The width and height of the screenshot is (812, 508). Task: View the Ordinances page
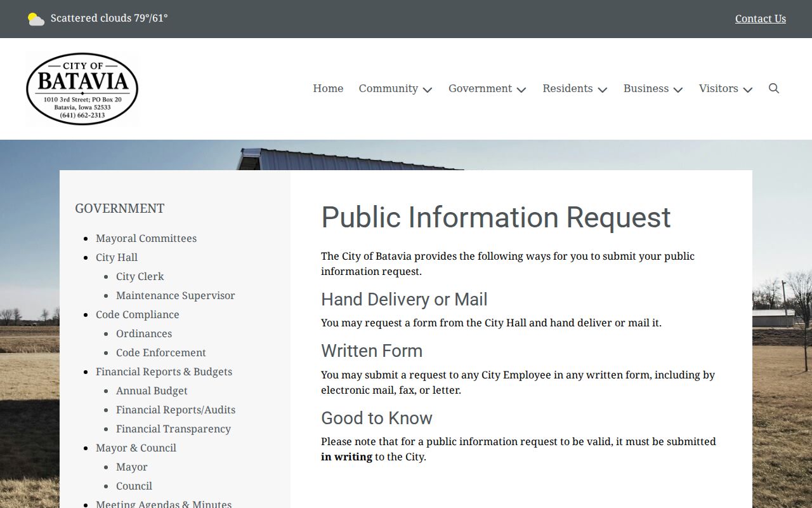coord(144,333)
